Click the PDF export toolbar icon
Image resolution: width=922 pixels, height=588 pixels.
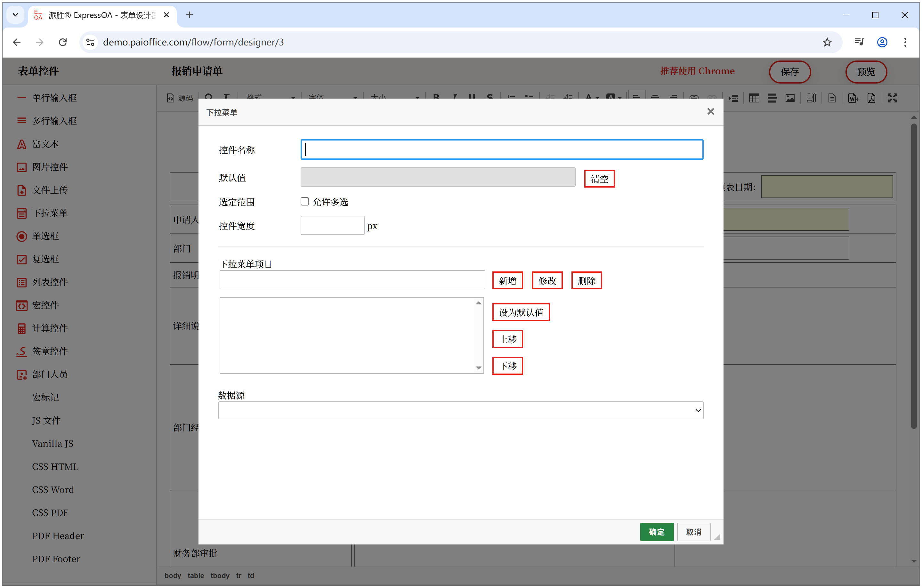tap(871, 98)
